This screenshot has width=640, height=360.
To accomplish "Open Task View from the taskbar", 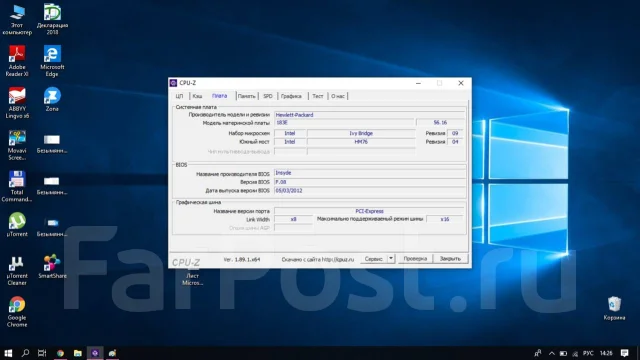I will (42, 353).
